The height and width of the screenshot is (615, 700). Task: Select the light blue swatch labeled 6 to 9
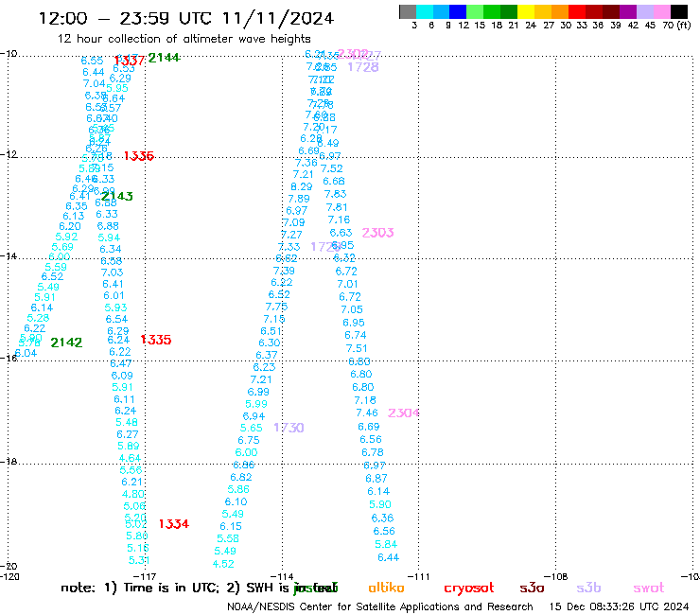(x=441, y=11)
